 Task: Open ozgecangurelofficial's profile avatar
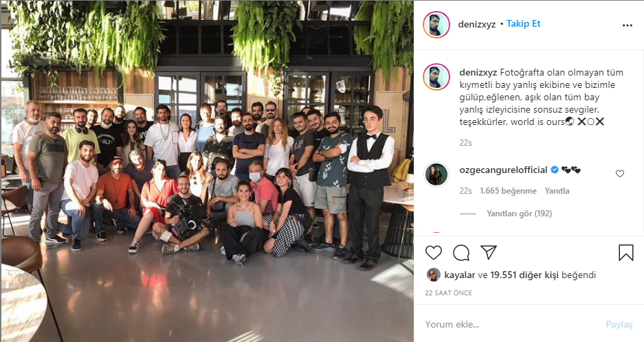tap(436, 174)
